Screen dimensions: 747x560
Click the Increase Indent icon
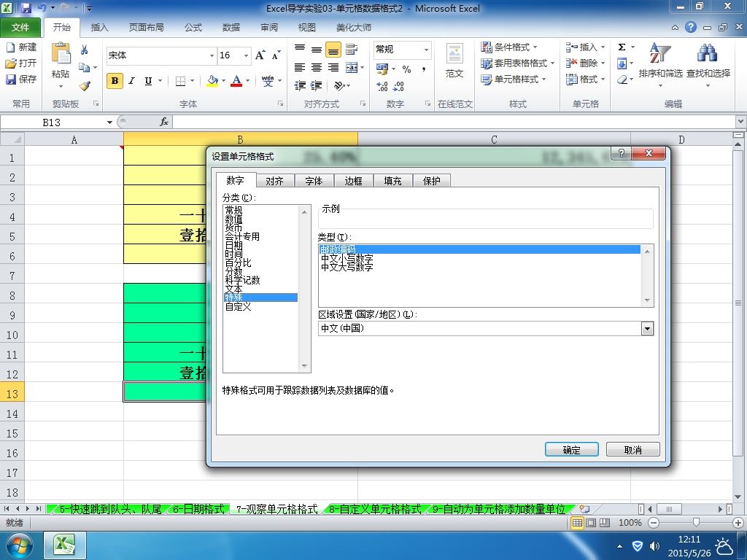(317, 86)
